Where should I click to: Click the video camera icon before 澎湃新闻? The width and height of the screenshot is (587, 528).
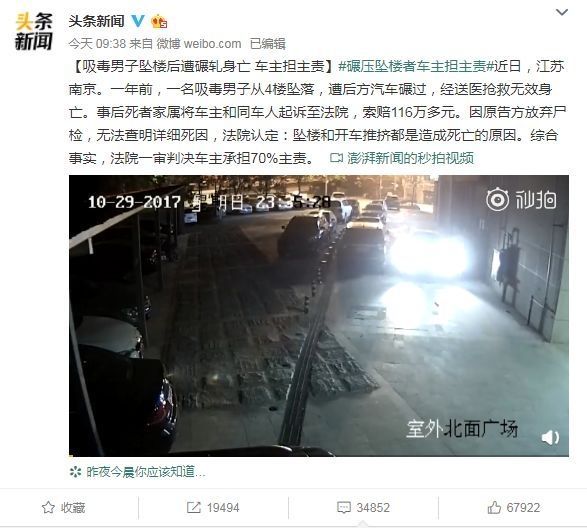coord(336,158)
